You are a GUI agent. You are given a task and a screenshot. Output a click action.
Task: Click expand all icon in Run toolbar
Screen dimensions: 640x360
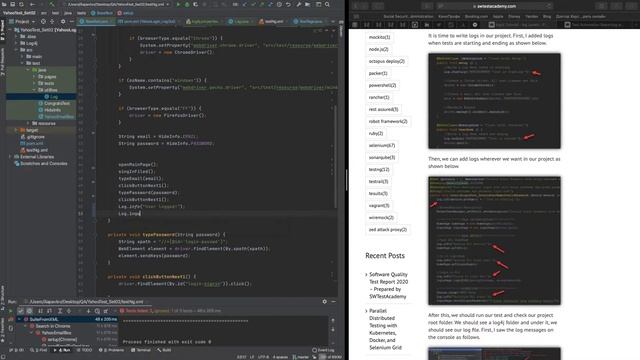click(x=60, y=311)
